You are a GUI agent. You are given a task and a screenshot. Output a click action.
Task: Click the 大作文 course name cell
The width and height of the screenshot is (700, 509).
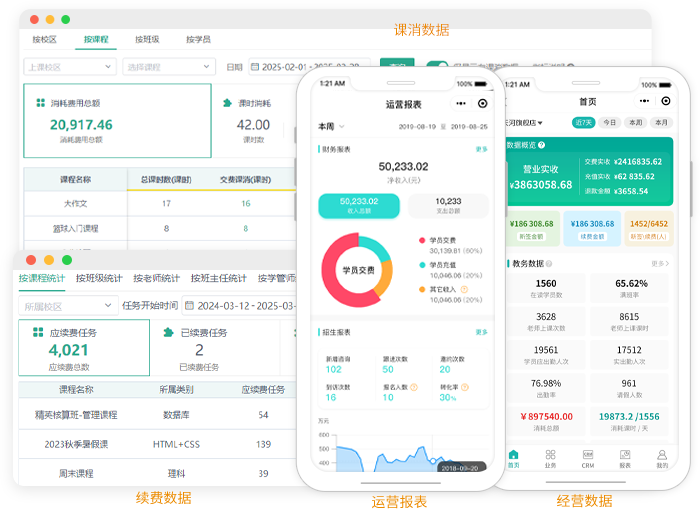point(75,204)
